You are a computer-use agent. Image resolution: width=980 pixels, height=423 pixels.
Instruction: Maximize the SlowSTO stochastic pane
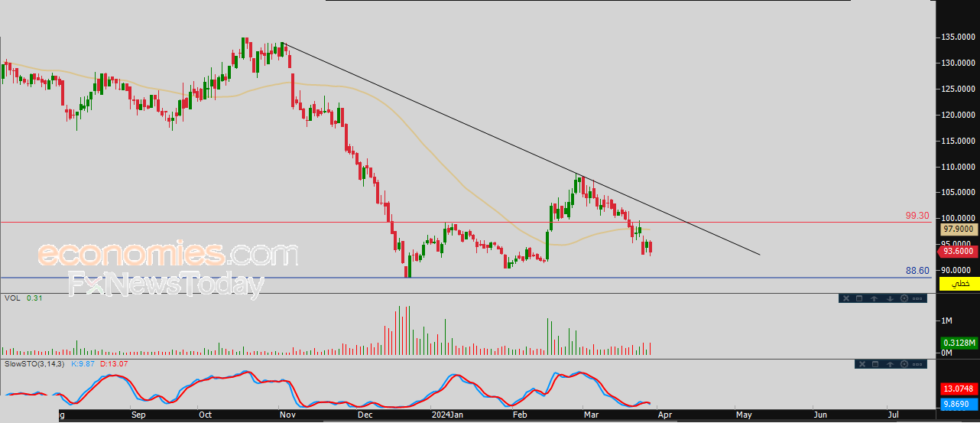click(x=875, y=364)
